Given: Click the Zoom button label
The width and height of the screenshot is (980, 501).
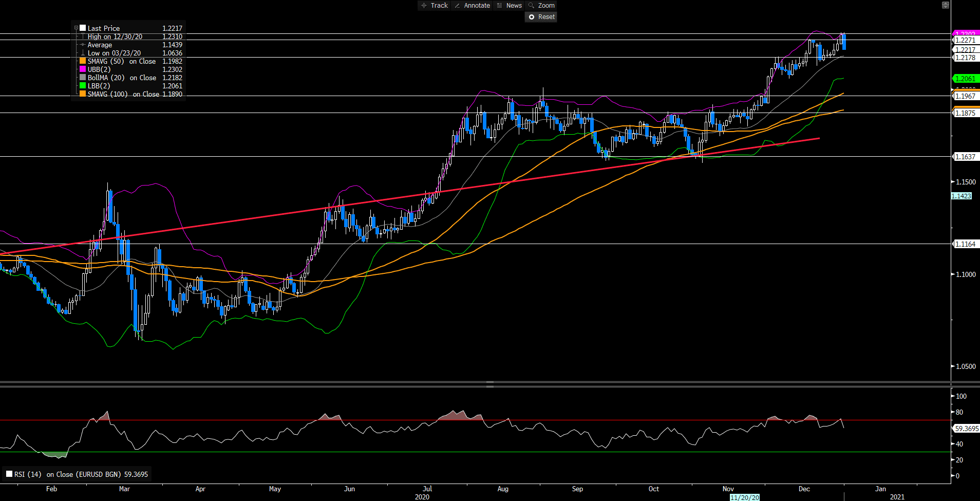Looking at the screenshot, I should coord(546,5).
